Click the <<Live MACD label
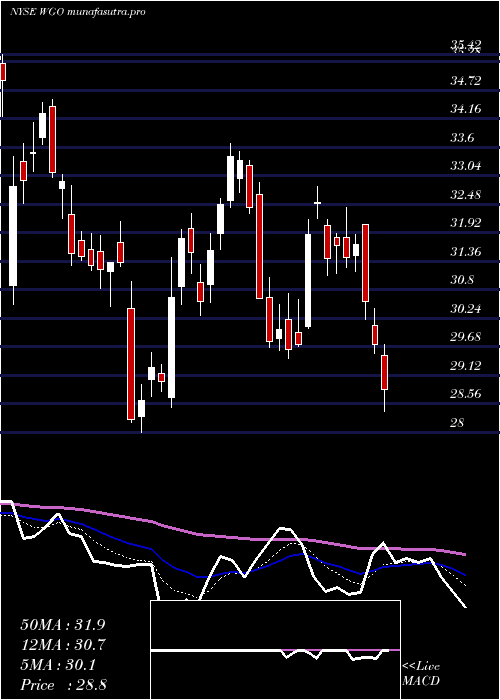This screenshot has height=700, width=500. pyautogui.click(x=421, y=674)
